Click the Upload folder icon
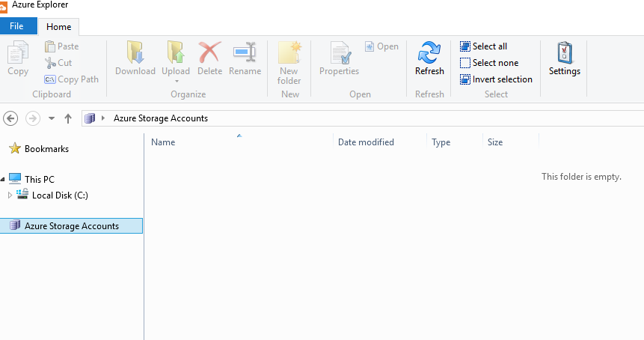Image resolution: width=644 pixels, height=340 pixels. pos(175,52)
